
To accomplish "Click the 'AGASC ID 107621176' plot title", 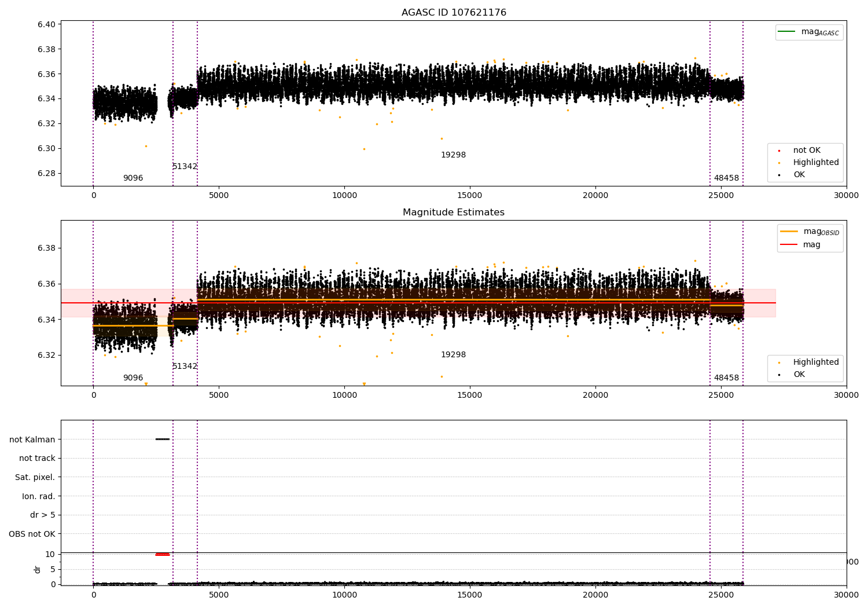I will point(454,13).
